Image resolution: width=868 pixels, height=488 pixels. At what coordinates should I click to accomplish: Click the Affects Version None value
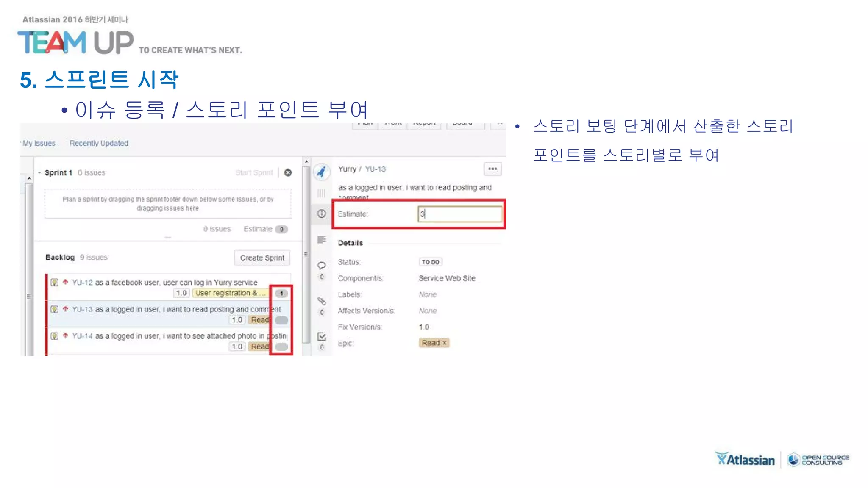(x=428, y=311)
